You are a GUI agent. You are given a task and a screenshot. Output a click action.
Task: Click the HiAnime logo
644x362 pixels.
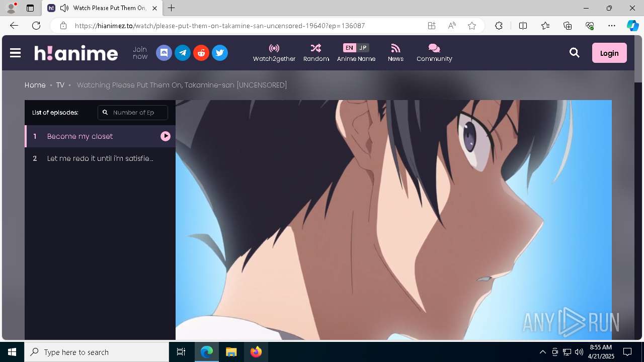[76, 53]
